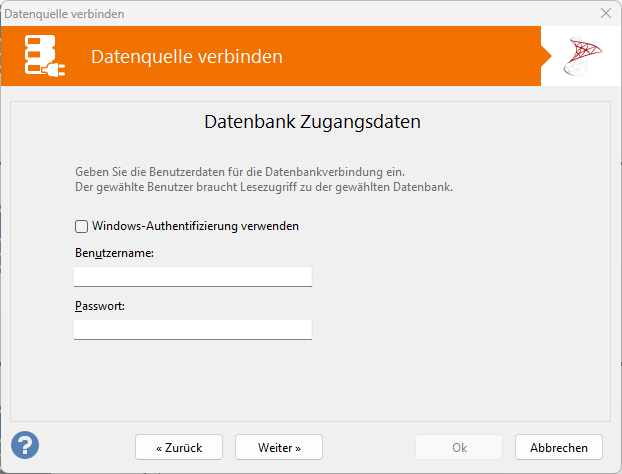Click the Datenbank Zugangsdaten heading

tap(312, 123)
